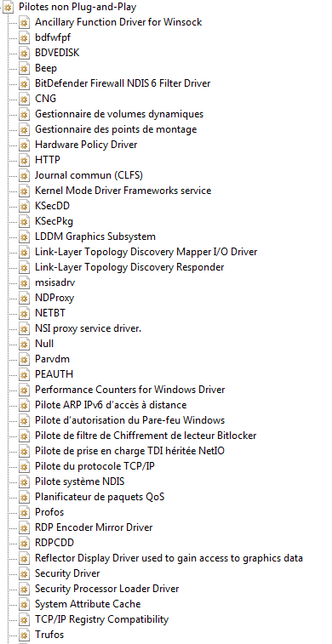
Task: Select the Parvdm driver entry
Action: 52,359
